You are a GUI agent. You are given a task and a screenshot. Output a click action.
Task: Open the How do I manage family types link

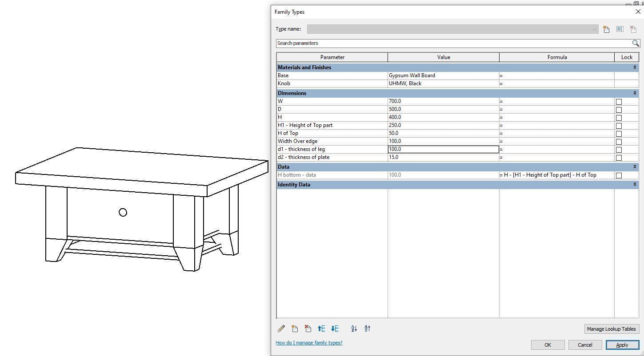tap(309, 342)
